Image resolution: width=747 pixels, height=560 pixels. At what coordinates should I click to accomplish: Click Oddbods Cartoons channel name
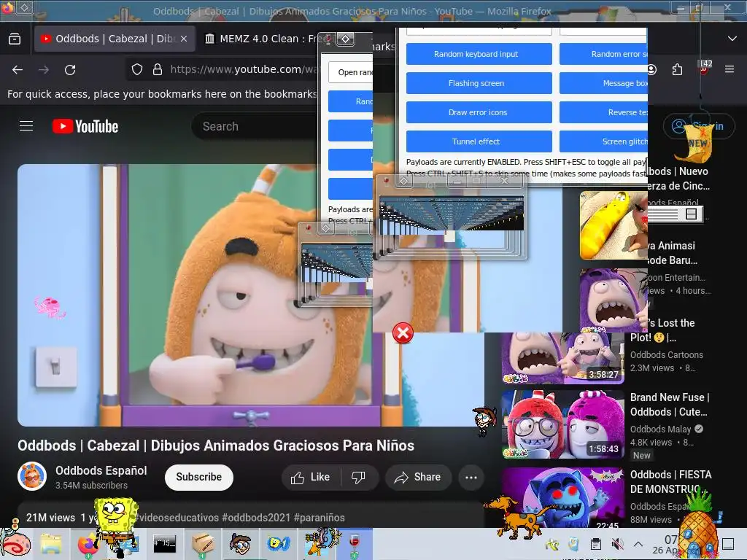pyautogui.click(x=667, y=355)
